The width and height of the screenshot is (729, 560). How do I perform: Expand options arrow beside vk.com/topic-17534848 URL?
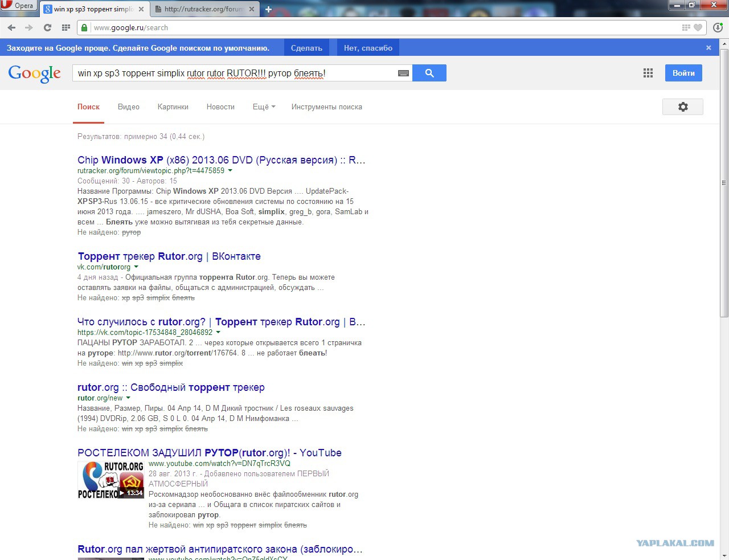pos(218,332)
